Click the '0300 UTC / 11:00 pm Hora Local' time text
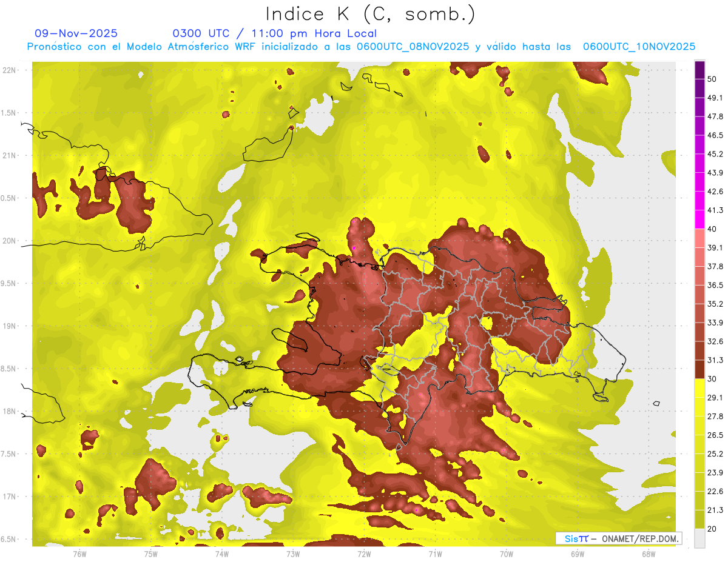 275,33
